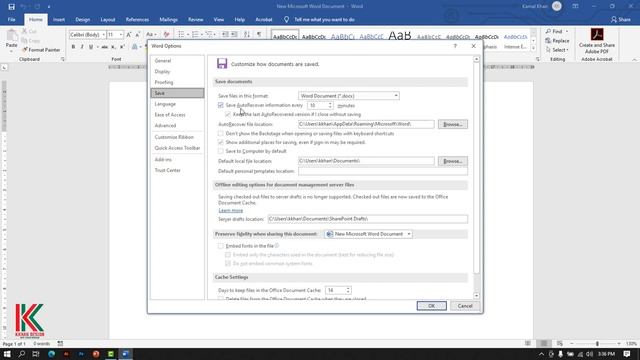The height and width of the screenshot is (360, 640).
Task: Click the zoom slider in Word status bar
Action: click(597, 344)
